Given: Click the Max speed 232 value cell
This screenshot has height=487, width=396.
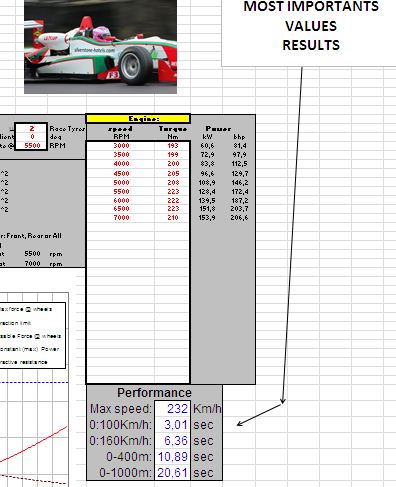Looking at the screenshot, I should 172,409.
